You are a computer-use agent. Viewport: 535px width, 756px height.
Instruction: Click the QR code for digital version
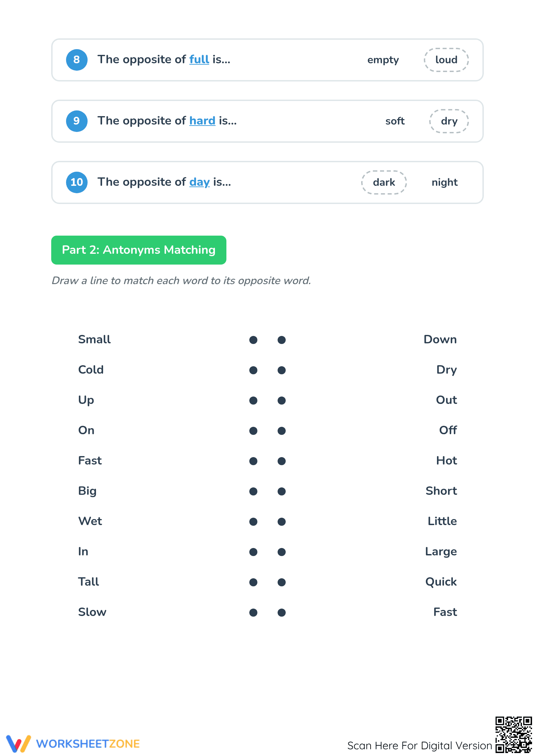(x=513, y=734)
